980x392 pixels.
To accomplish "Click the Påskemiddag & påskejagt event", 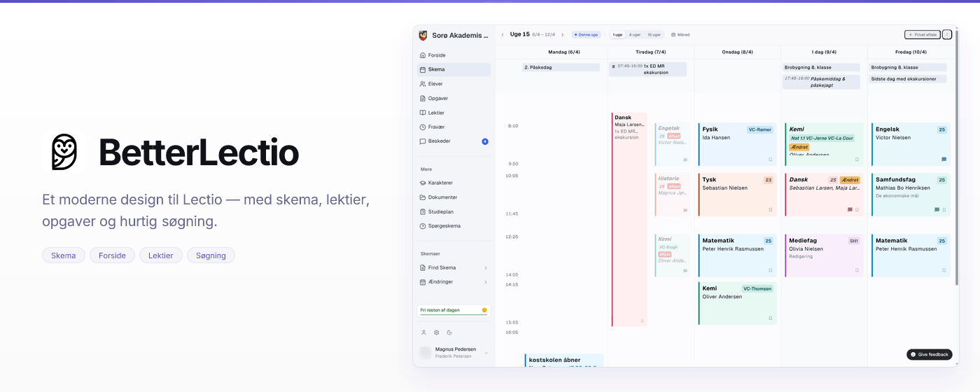I will [822, 82].
